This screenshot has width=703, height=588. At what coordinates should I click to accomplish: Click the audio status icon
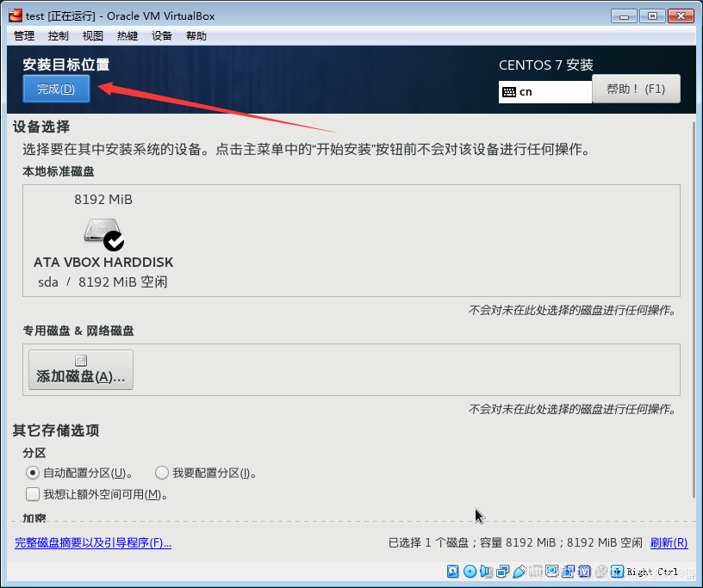click(487, 572)
